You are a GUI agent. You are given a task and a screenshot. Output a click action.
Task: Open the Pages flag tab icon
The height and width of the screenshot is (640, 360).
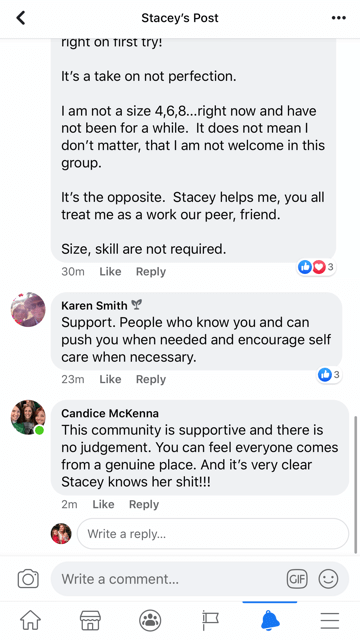coord(210,620)
